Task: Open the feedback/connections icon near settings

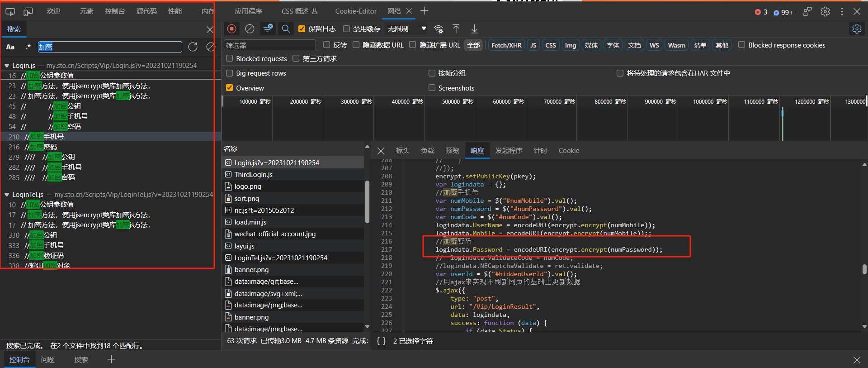Action: tap(807, 11)
